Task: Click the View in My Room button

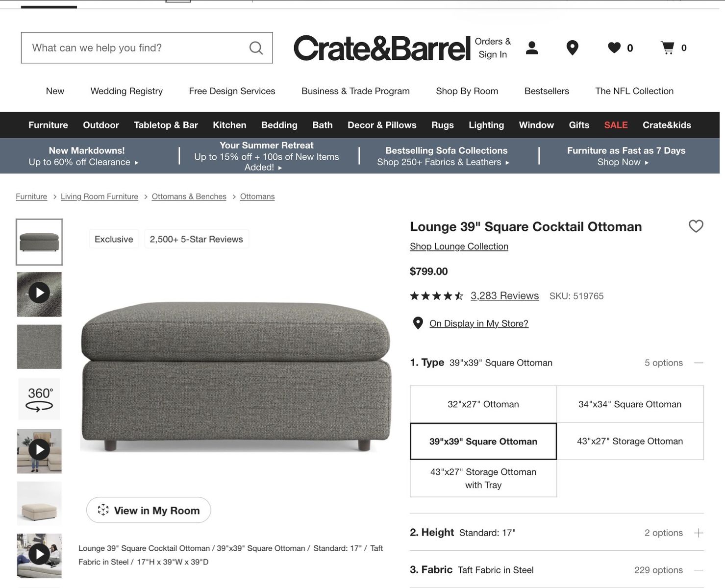Action: coord(149,510)
